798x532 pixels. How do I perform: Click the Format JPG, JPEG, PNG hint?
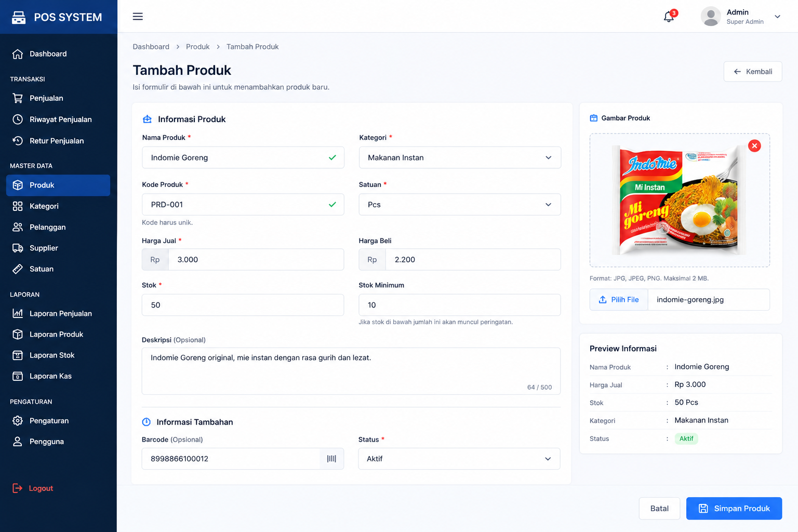[x=649, y=278]
